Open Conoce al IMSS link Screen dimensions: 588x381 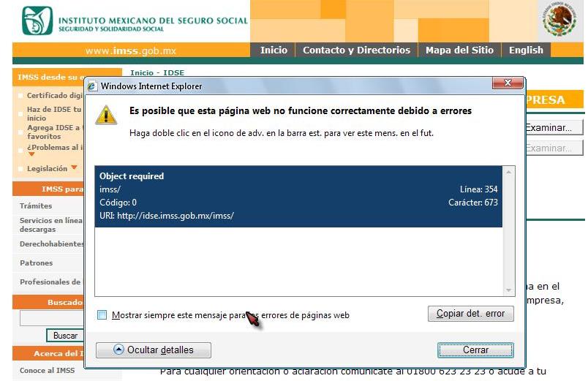tap(48, 370)
